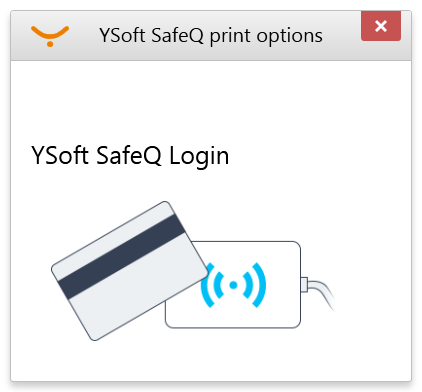This screenshot has height=392, width=422.
Task: Click the cable connector plug on reader
Action: (304, 285)
